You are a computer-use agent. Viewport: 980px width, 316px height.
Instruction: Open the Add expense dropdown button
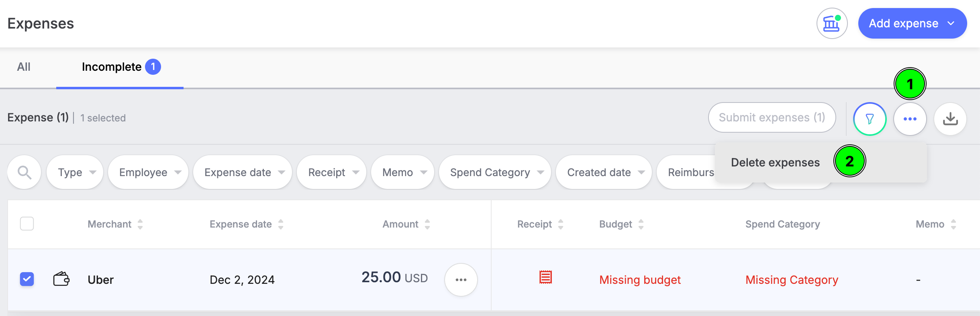[x=913, y=23]
